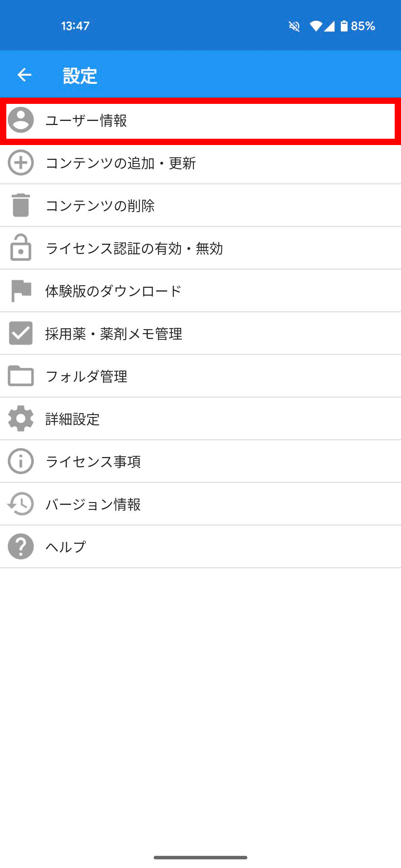Tap the user profile avatar icon
Image resolution: width=401 pixels, height=868 pixels.
[21, 120]
